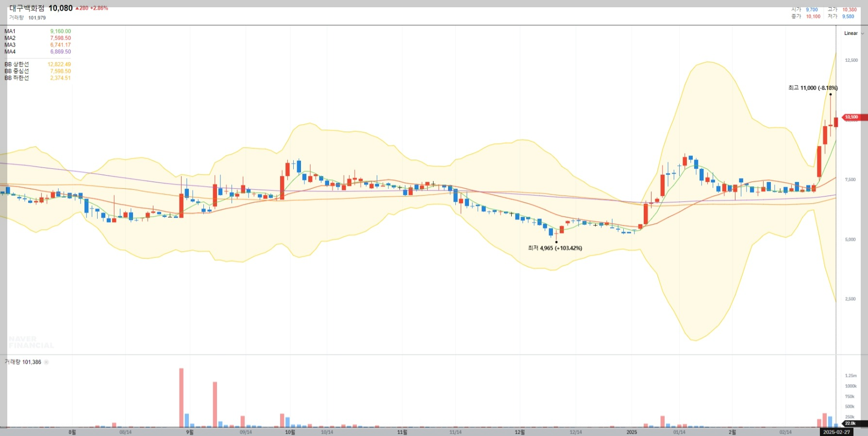The image size is (868, 436).
Task: Open the Linear scale dropdown
Action: pyautogui.click(x=854, y=33)
